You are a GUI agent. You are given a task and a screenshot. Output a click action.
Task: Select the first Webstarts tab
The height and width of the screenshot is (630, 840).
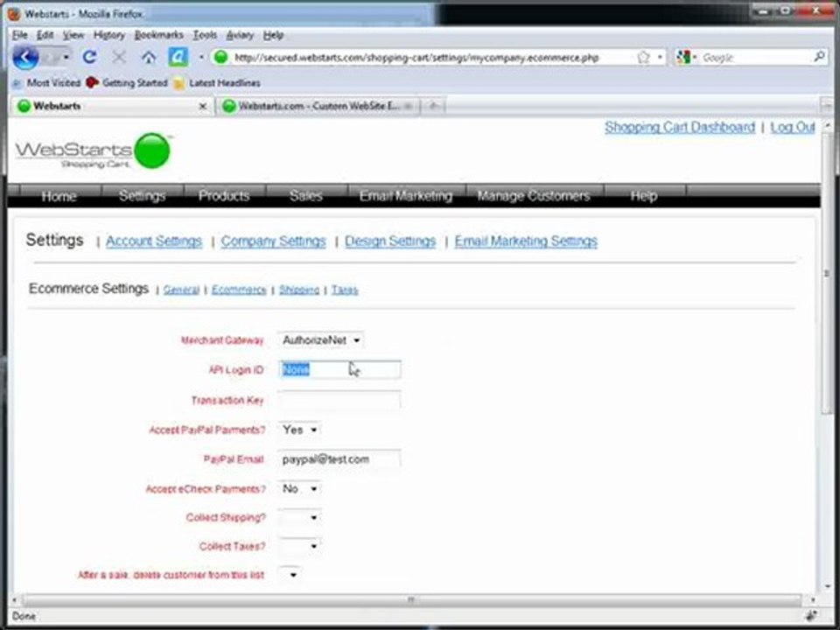tap(111, 106)
